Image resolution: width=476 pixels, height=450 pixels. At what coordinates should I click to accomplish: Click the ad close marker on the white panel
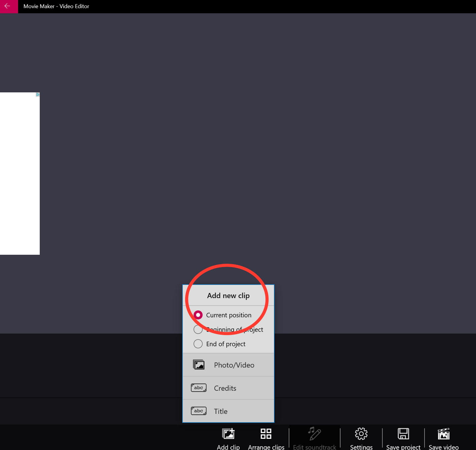pos(37,95)
